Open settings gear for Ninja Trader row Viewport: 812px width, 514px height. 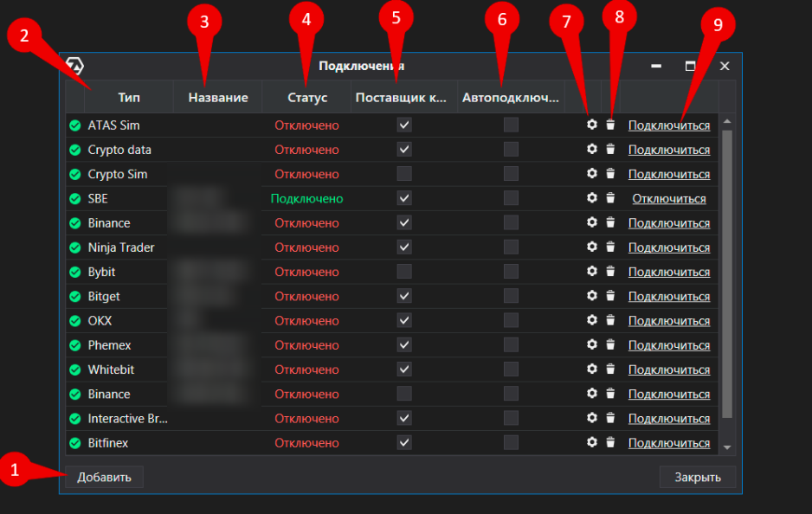(592, 247)
